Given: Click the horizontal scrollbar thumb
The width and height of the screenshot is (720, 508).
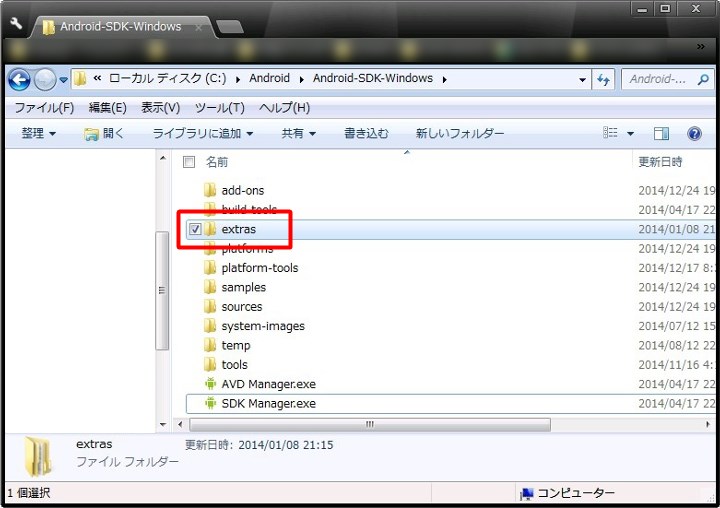Looking at the screenshot, I should (x=370, y=424).
